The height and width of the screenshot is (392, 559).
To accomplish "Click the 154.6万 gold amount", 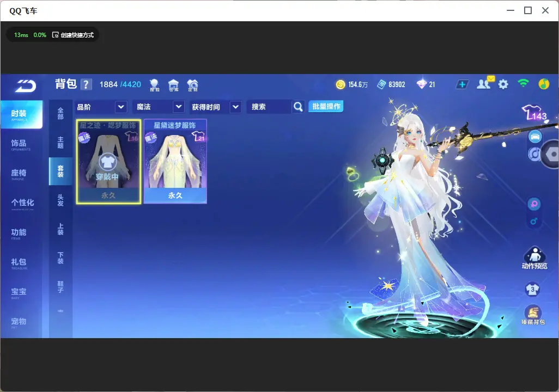I will (358, 84).
